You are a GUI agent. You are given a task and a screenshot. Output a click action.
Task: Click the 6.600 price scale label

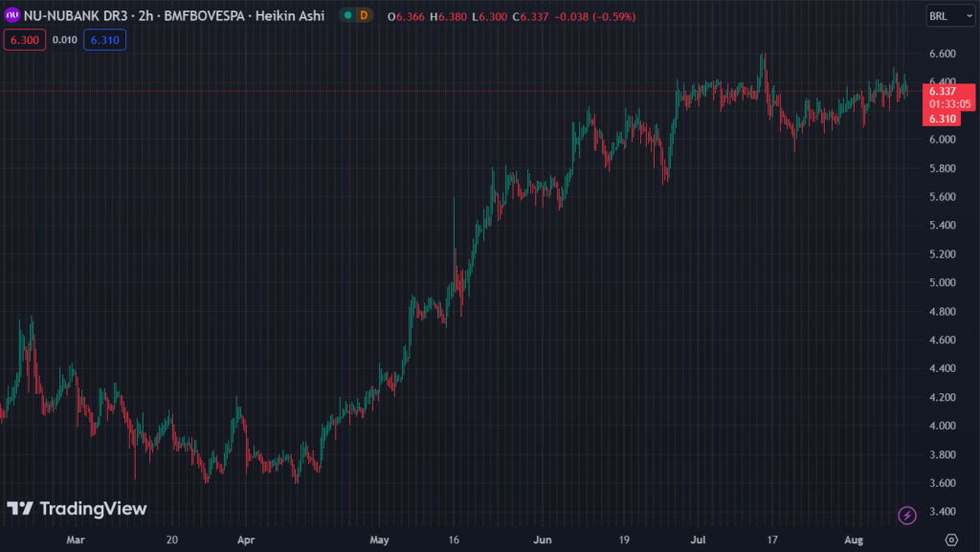tap(943, 54)
